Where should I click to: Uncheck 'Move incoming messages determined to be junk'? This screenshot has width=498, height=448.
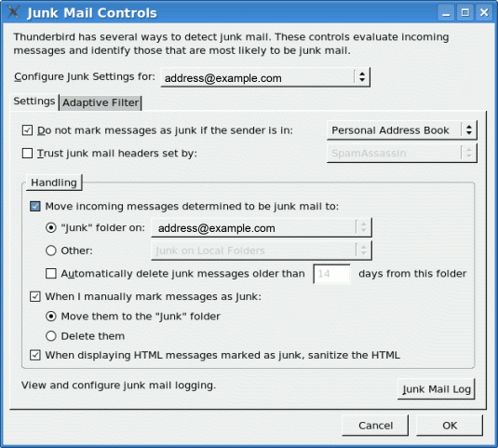pyautogui.click(x=35, y=206)
